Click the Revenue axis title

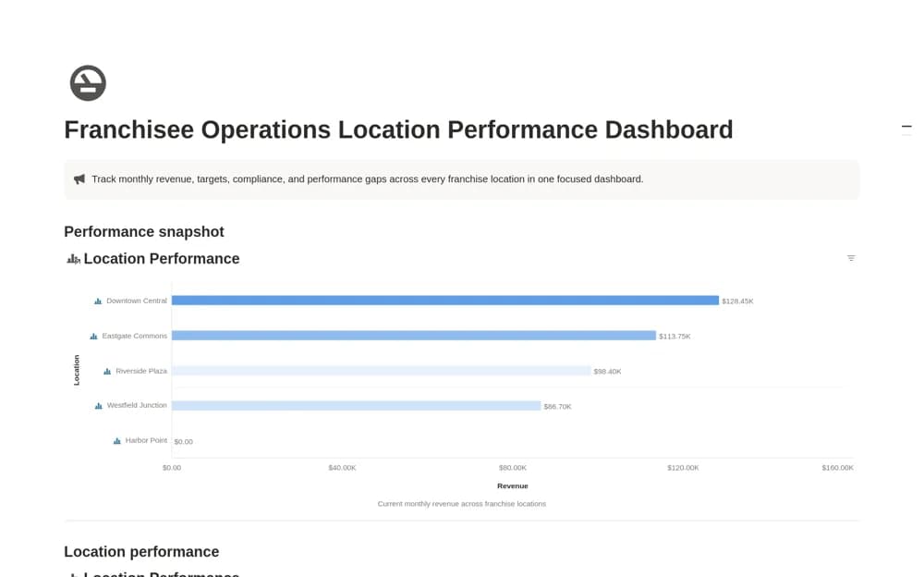click(x=513, y=485)
